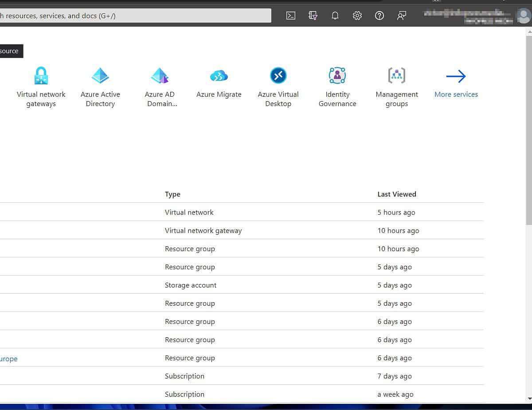Viewport: 532px width, 410px height.
Task: Launch Azure Migrate service
Action: [219, 82]
